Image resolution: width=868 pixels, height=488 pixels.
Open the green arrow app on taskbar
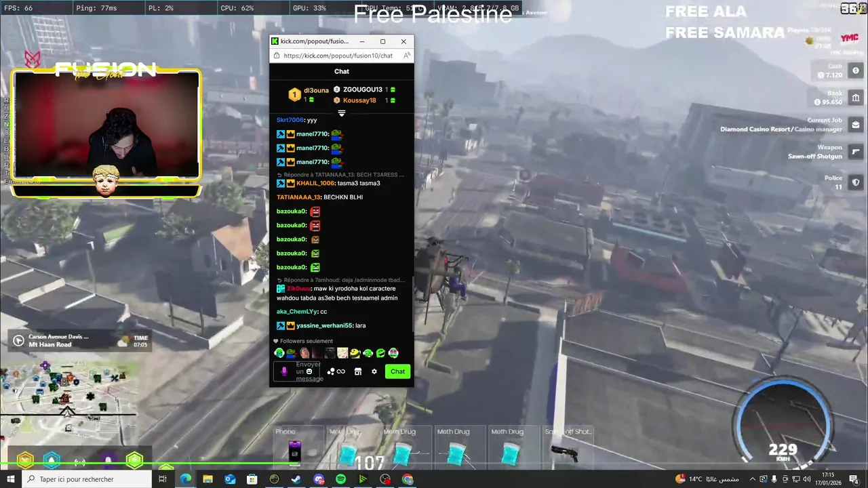point(363,479)
